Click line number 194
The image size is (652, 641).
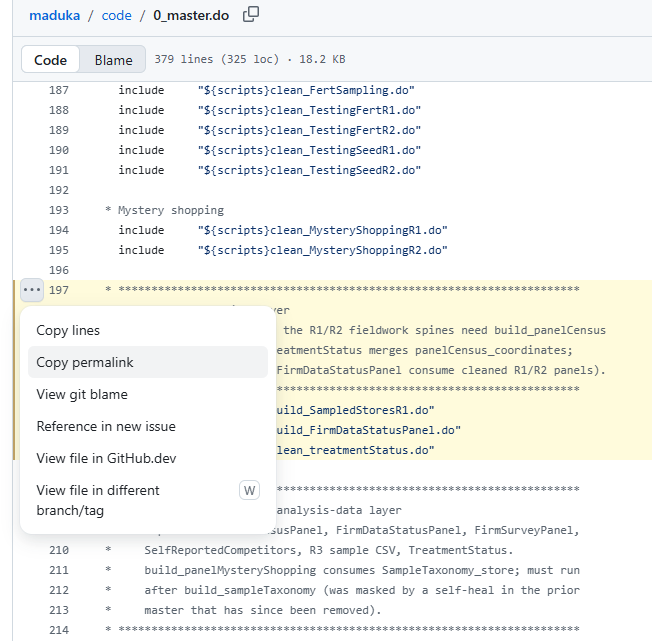point(59,230)
